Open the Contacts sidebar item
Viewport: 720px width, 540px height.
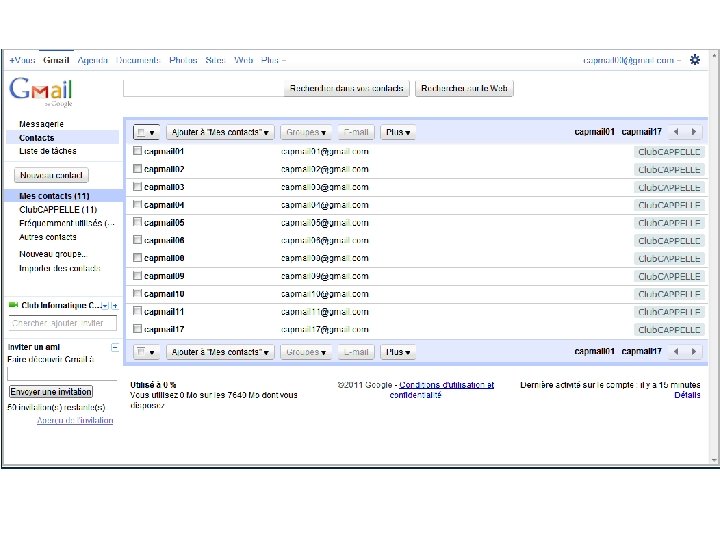point(37,137)
